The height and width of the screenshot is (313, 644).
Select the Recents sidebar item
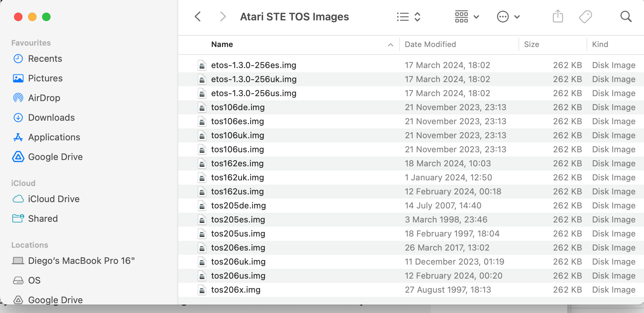pos(45,59)
